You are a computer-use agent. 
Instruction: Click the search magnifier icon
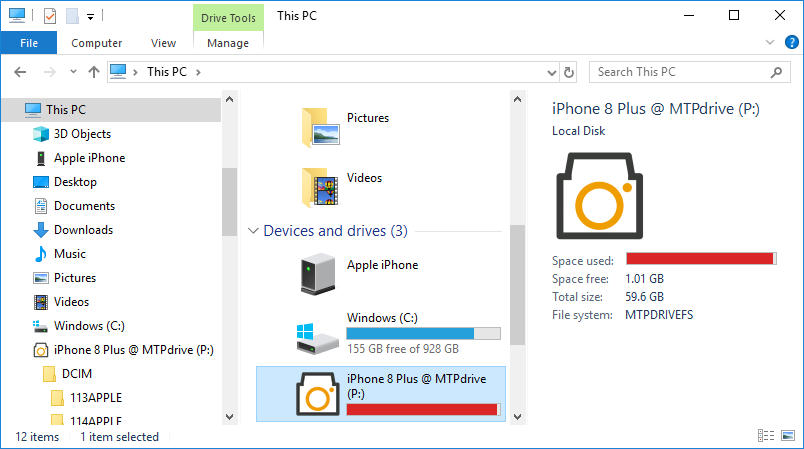click(x=775, y=72)
